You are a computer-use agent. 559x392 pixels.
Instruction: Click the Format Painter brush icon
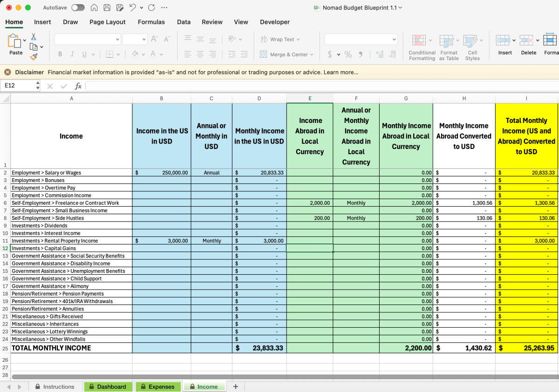34,57
